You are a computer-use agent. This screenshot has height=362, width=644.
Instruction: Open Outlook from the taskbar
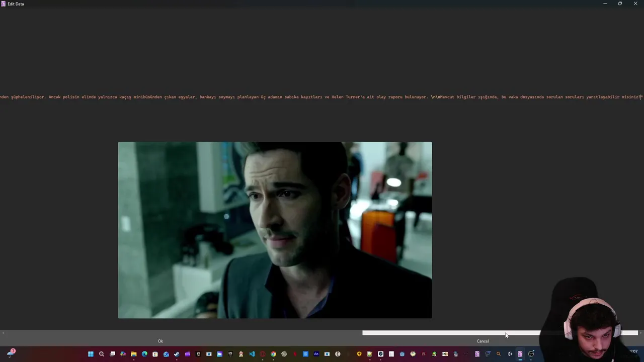(166, 354)
